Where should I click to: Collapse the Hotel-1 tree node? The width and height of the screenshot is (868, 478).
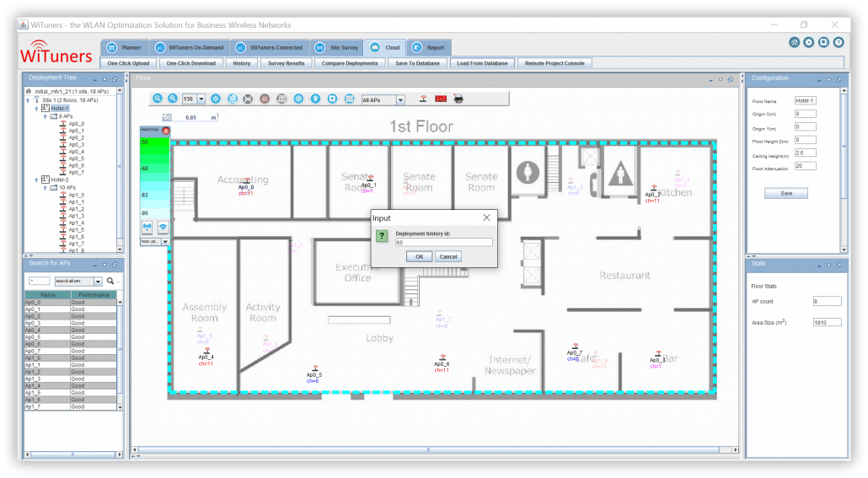[x=36, y=109]
